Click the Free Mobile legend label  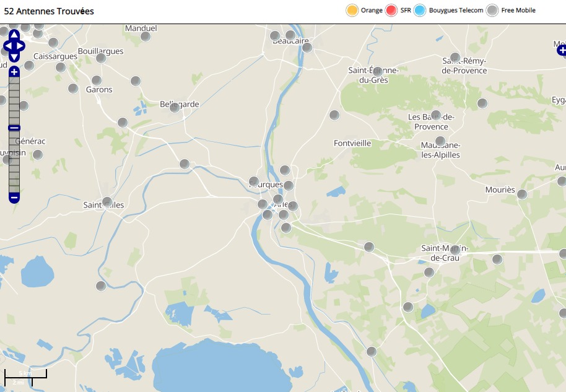click(x=518, y=11)
